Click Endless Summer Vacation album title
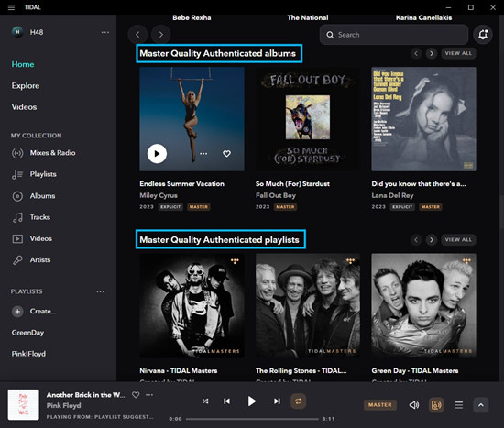The height and width of the screenshot is (428, 504). pyautogui.click(x=182, y=184)
